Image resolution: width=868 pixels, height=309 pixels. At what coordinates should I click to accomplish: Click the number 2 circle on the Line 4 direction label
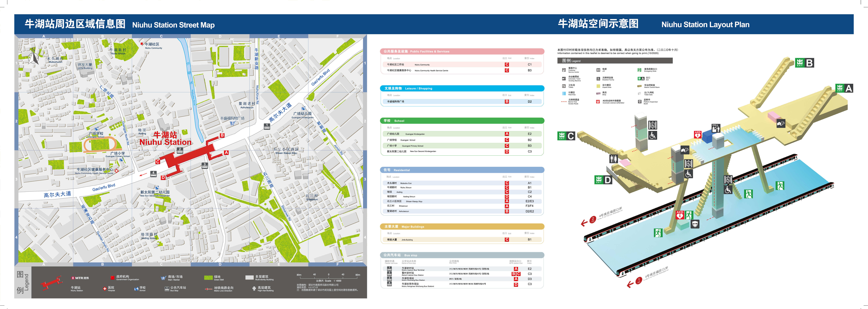point(593,220)
